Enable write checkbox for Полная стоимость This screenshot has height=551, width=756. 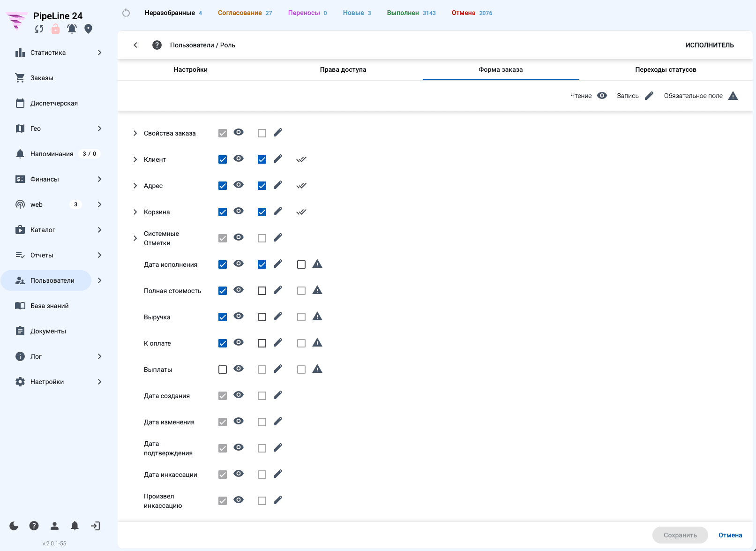262,291
